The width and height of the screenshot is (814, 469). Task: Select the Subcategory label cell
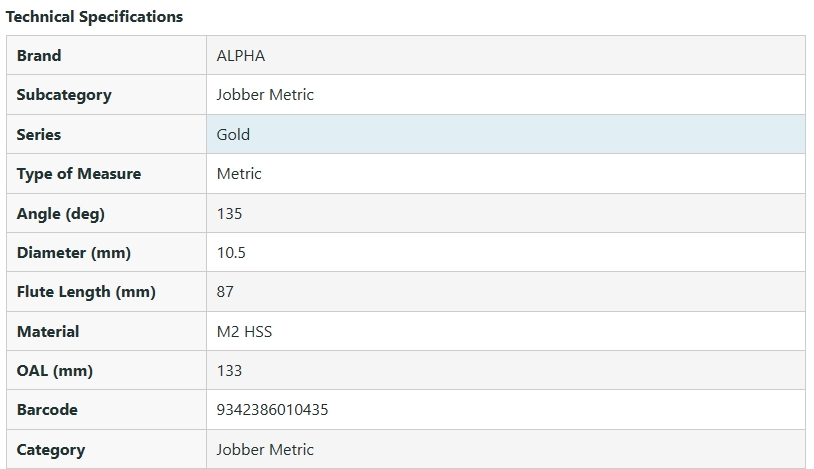point(64,95)
